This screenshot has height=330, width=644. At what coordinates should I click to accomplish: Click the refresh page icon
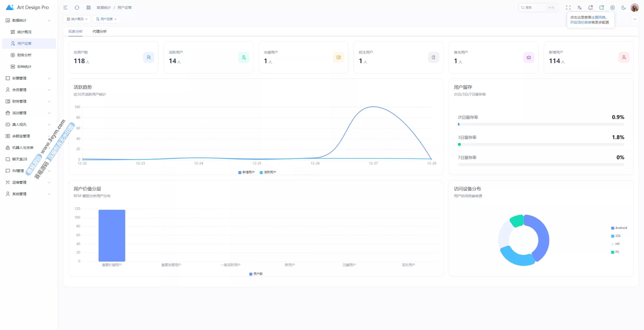pos(77,8)
